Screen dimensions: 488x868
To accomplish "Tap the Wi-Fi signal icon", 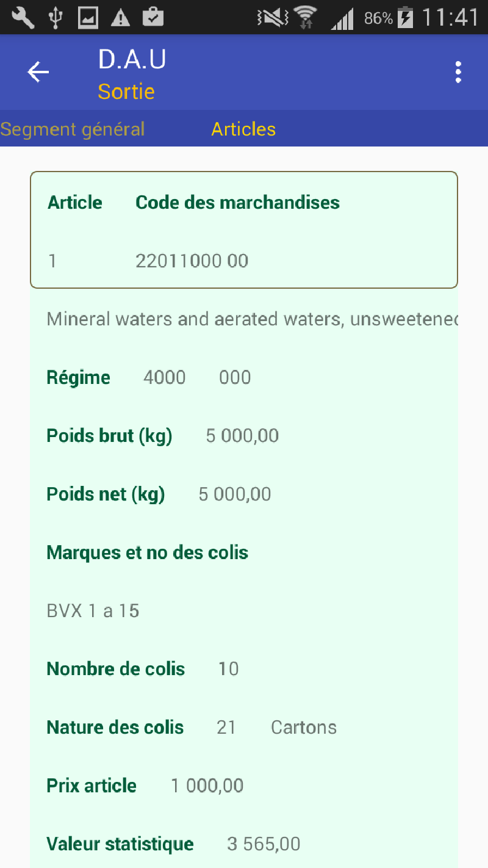I will (306, 17).
